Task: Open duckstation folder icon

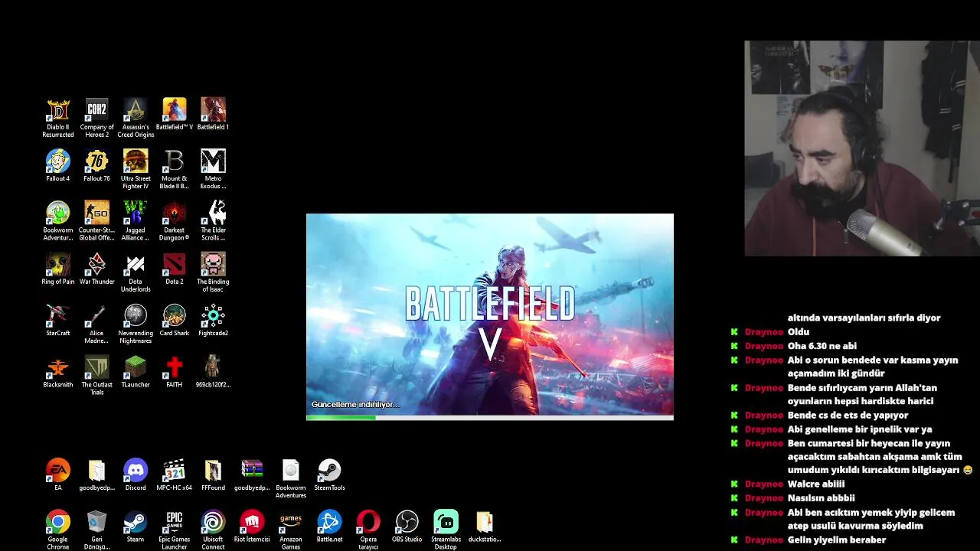Action: click(x=485, y=526)
